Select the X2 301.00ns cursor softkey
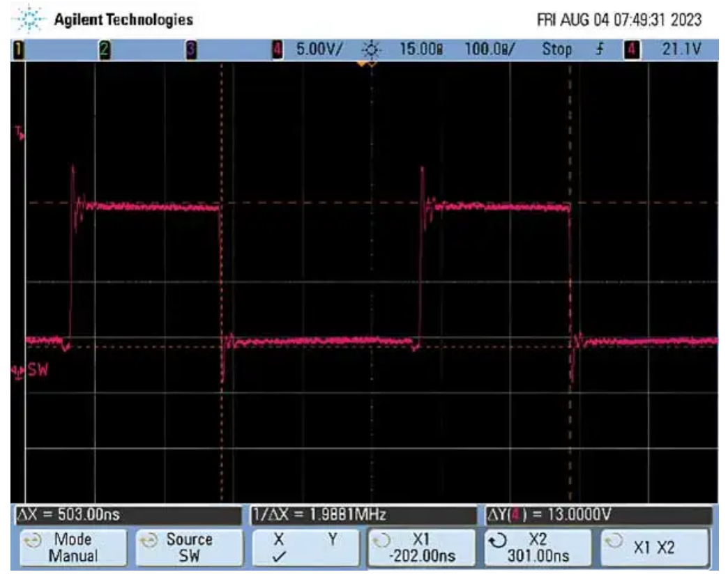The height and width of the screenshot is (579, 728). [538, 548]
